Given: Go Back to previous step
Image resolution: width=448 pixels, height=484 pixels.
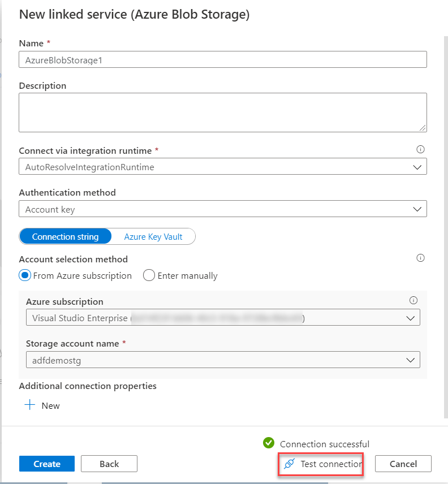Looking at the screenshot, I should pos(109,464).
